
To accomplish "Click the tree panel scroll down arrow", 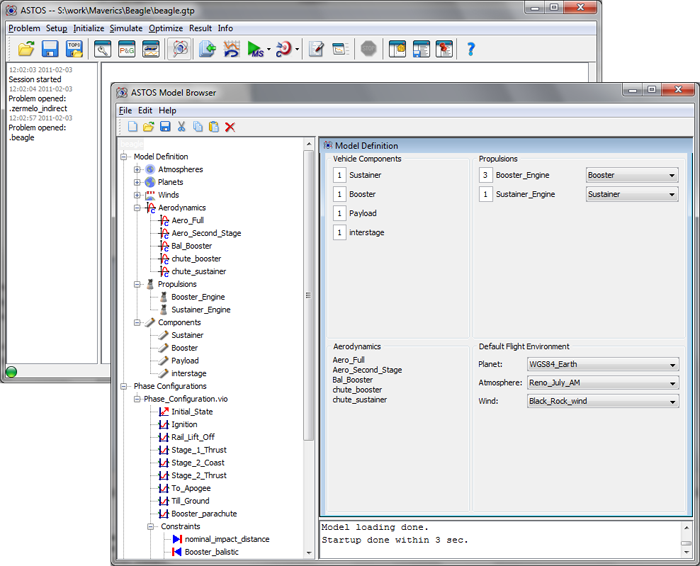I will click(309, 553).
